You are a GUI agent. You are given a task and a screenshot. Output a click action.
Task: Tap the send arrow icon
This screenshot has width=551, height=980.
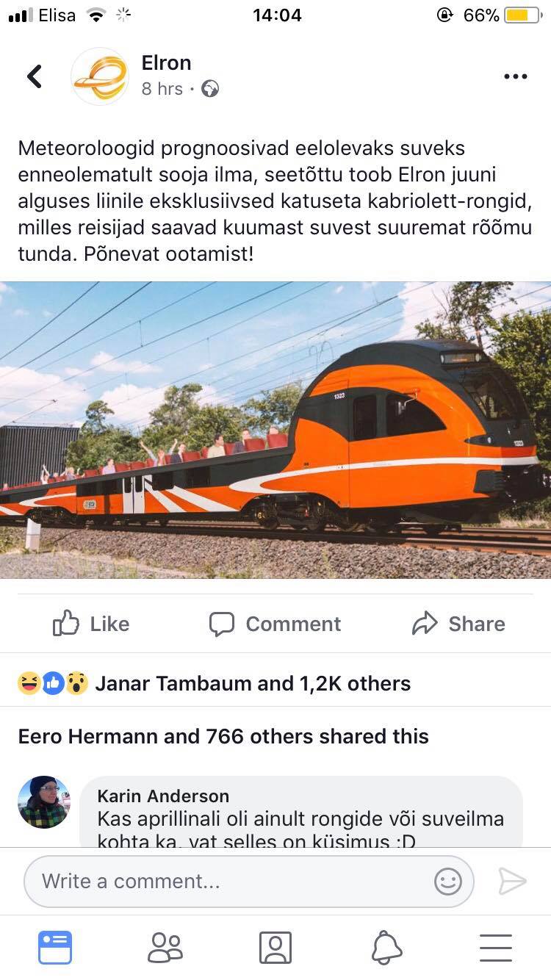[x=512, y=881]
